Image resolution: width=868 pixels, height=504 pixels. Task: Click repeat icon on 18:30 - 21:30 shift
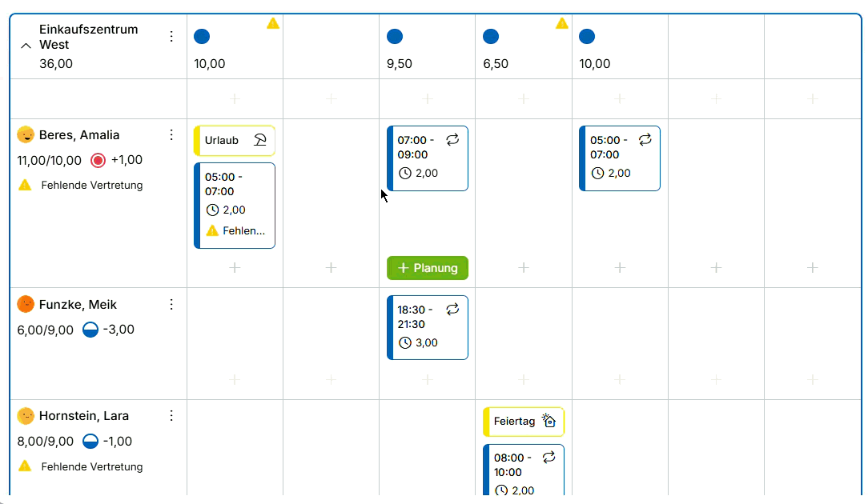tap(453, 310)
